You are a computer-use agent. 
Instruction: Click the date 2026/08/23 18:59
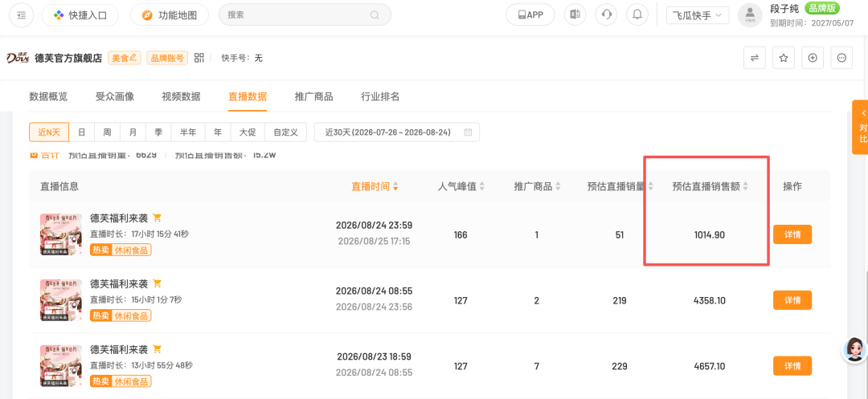pyautogui.click(x=375, y=356)
